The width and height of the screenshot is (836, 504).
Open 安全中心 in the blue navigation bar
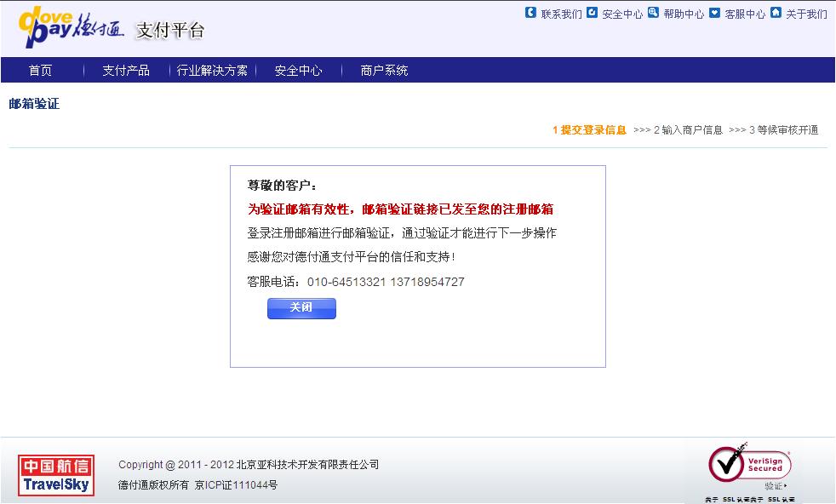point(298,71)
